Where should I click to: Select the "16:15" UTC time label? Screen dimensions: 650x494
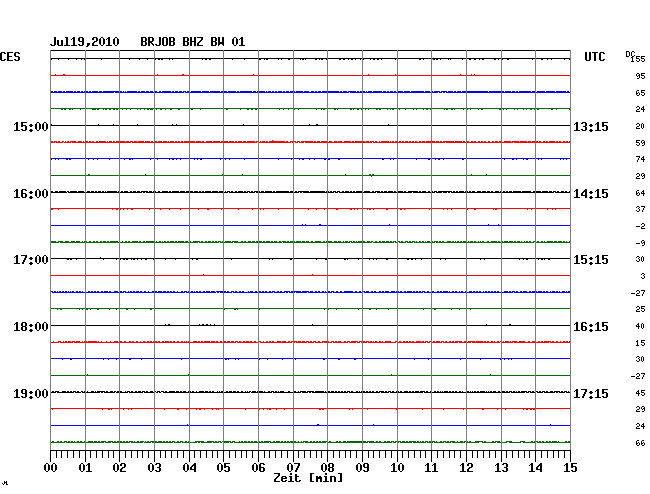(591, 327)
